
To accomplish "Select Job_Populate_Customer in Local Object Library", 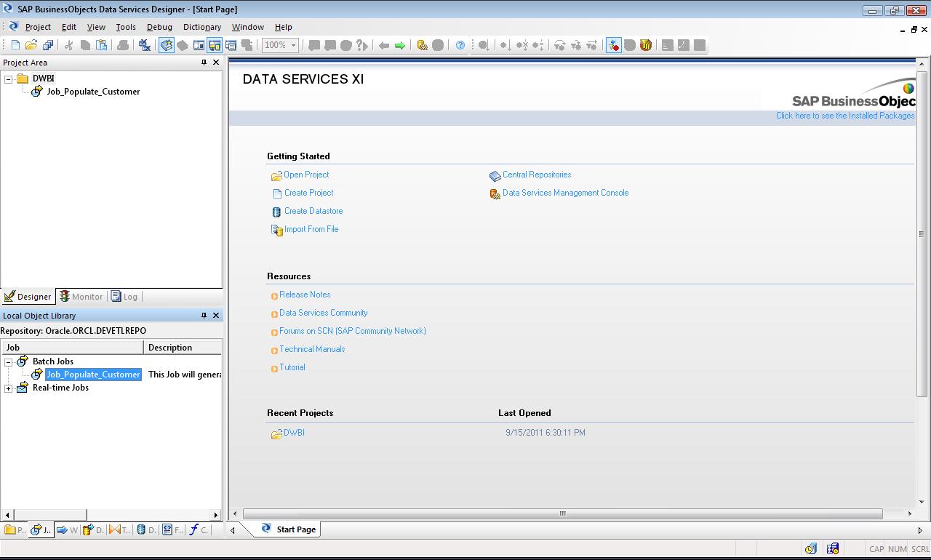I will click(93, 375).
